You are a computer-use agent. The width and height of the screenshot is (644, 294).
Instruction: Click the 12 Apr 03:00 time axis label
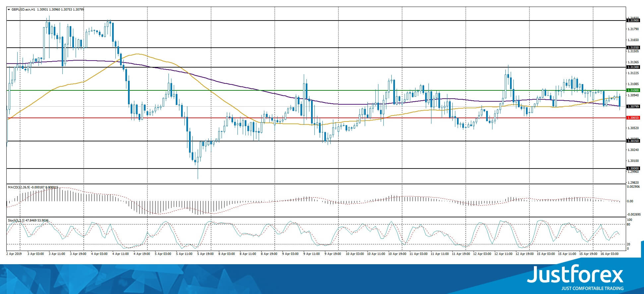(x=482, y=254)
